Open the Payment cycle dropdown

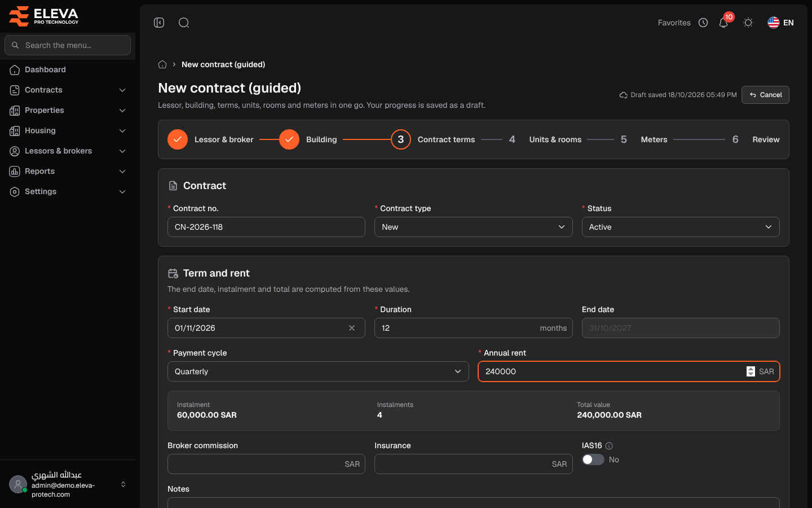(x=318, y=371)
